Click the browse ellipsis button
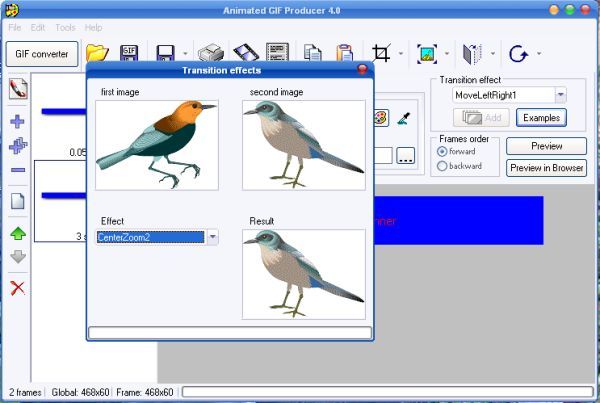The image size is (600, 403). [406, 156]
